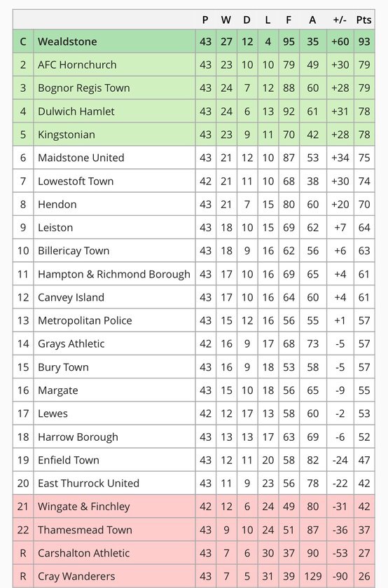This screenshot has width=388, height=588.
Task: Click the Pts column header
Action: tap(363, 20)
